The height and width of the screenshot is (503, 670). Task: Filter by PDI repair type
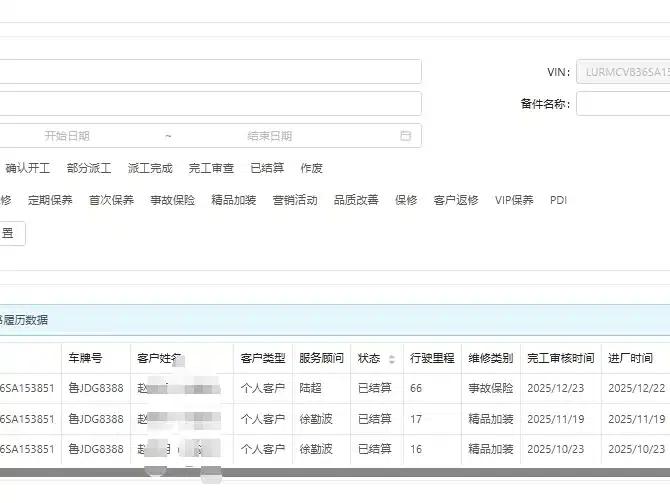(558, 200)
